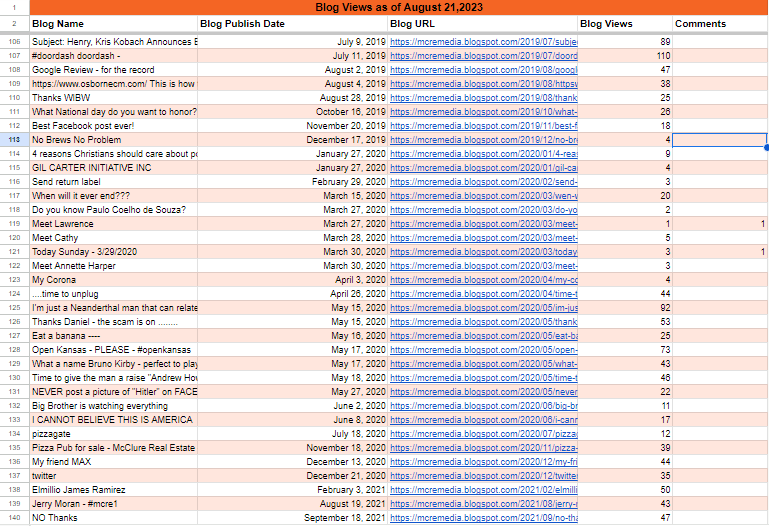Select cell 'Jerry Moran - #mcre1'
The image size is (769, 526).
tap(113, 504)
